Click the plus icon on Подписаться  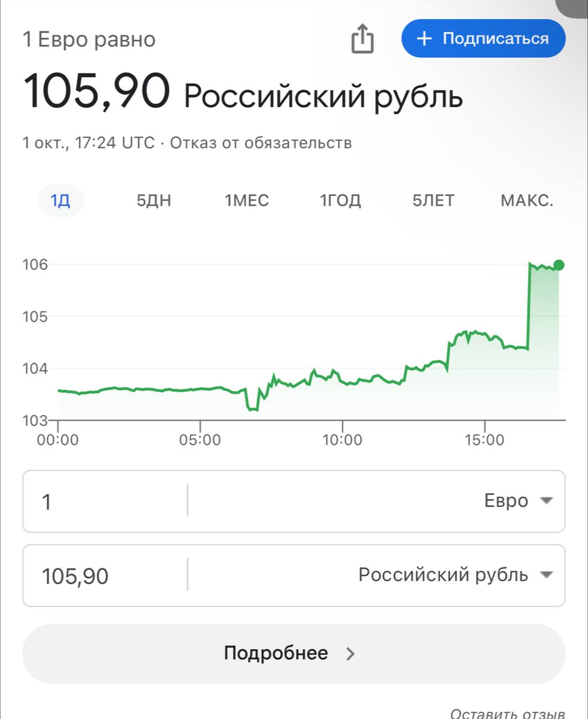425,38
